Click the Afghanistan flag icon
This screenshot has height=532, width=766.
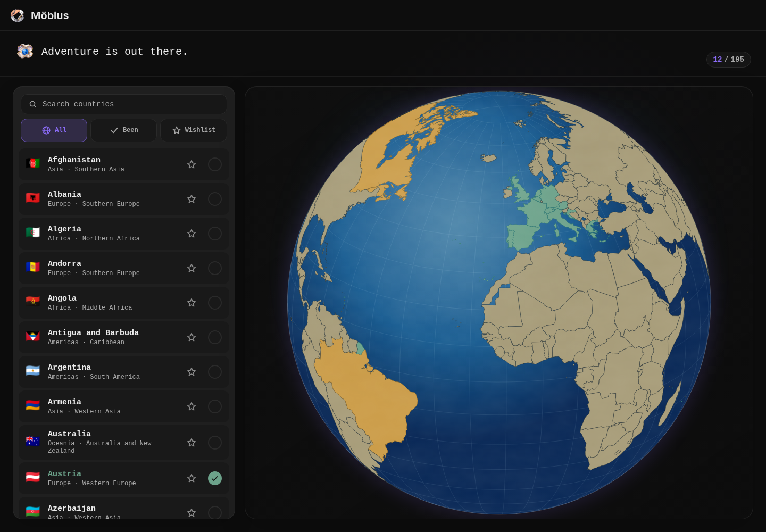click(x=33, y=163)
